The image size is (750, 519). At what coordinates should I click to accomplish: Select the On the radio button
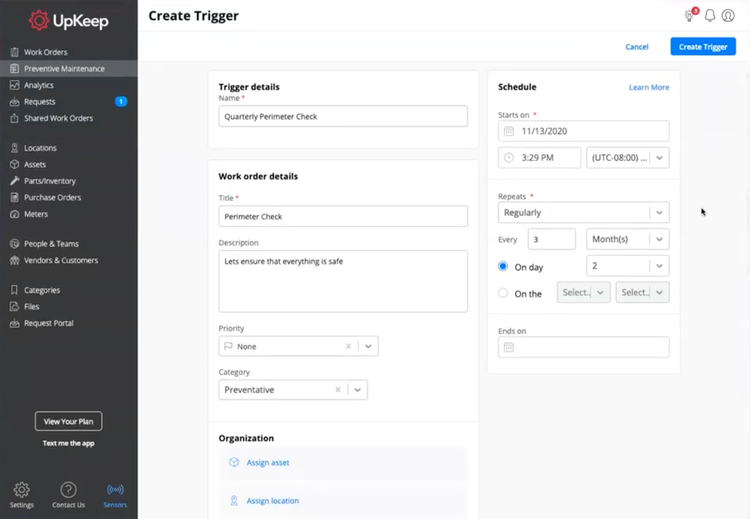(503, 293)
